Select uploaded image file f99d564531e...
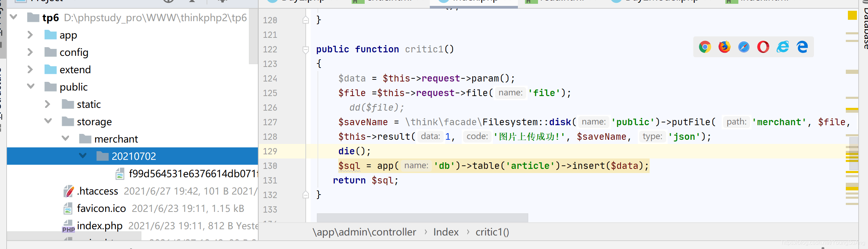 [193, 174]
